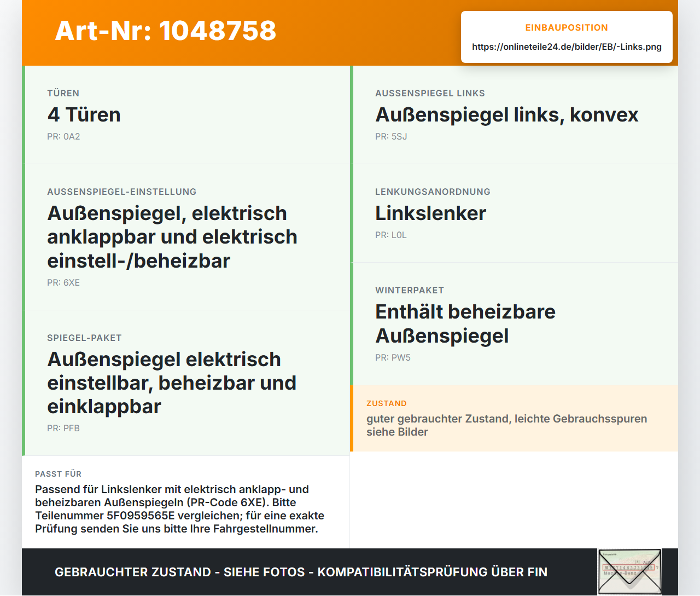Click the PR: 6XE code
Image resolution: width=700 pixels, height=596 pixels.
[x=63, y=283]
